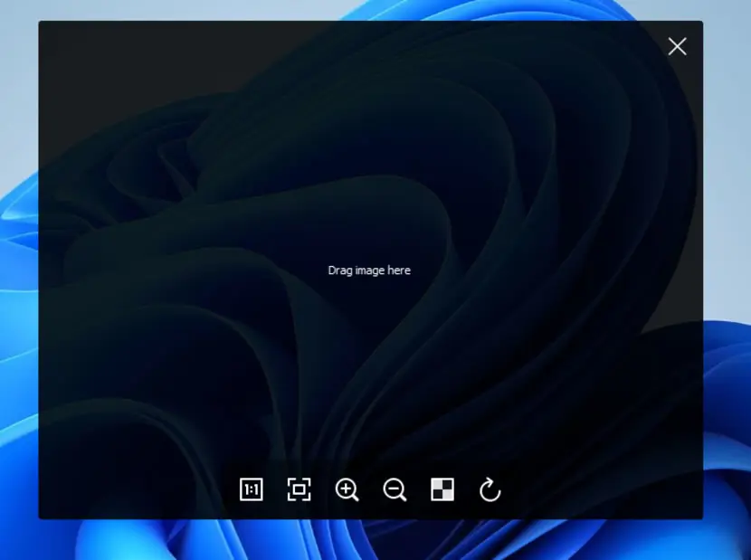Click the magnifier with minus sign

point(395,489)
